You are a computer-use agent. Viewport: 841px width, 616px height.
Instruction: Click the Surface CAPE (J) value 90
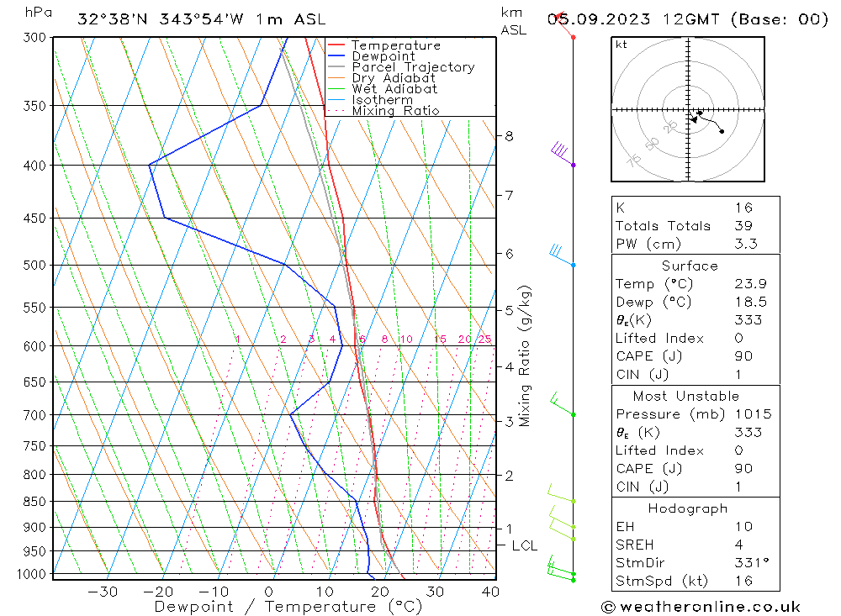[x=743, y=356]
